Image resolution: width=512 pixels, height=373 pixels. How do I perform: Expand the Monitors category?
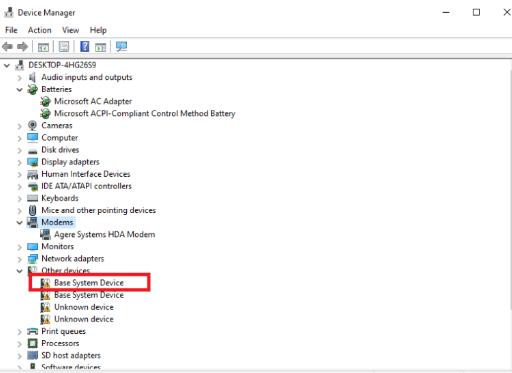(19, 247)
